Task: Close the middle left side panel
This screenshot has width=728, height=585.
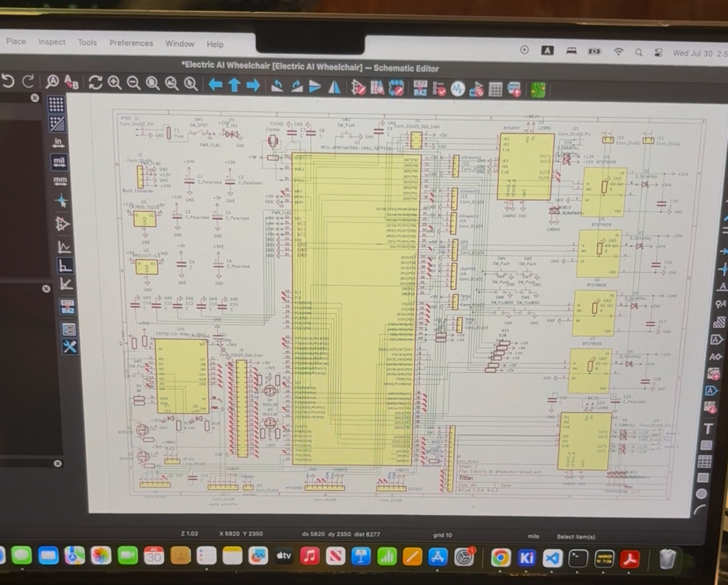Action: (46, 289)
